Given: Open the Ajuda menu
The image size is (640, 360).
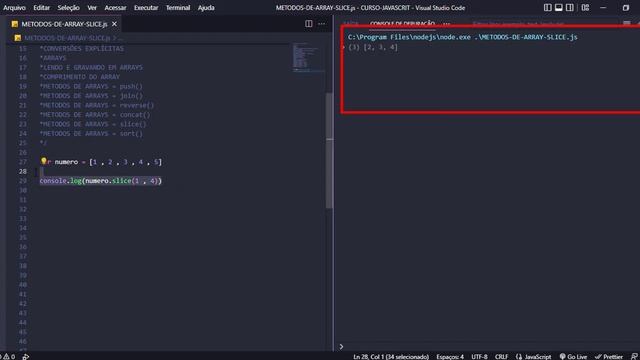Looking at the screenshot, I should tap(206, 8).
